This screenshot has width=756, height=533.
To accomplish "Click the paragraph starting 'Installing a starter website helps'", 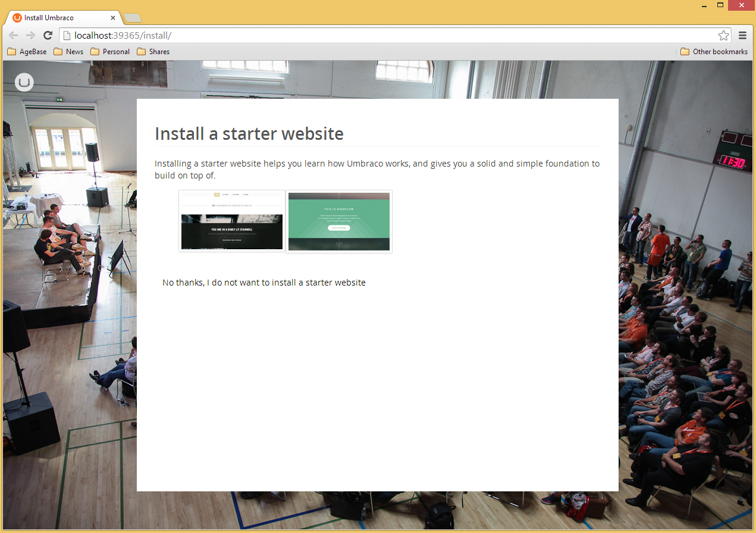I will pos(377,170).
